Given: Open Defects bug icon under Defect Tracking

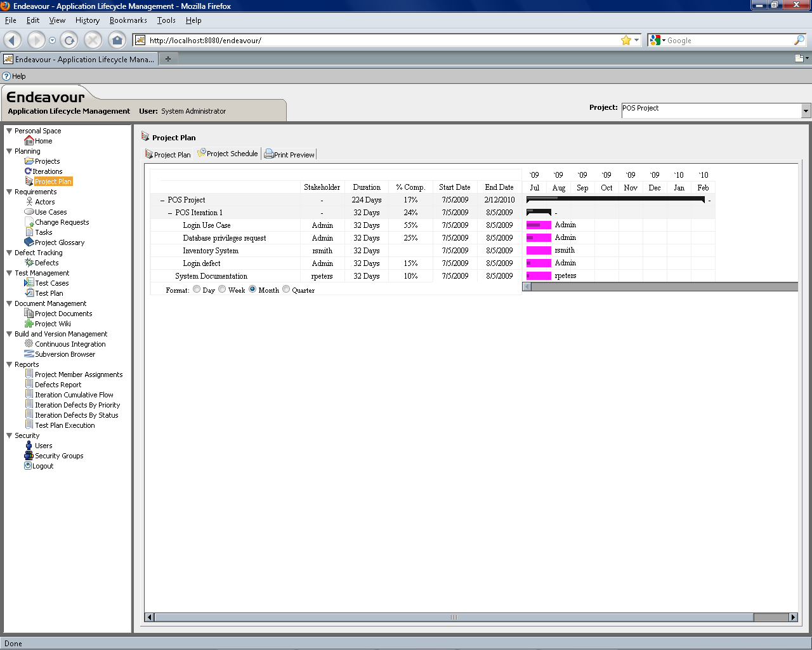Looking at the screenshot, I should [x=29, y=262].
